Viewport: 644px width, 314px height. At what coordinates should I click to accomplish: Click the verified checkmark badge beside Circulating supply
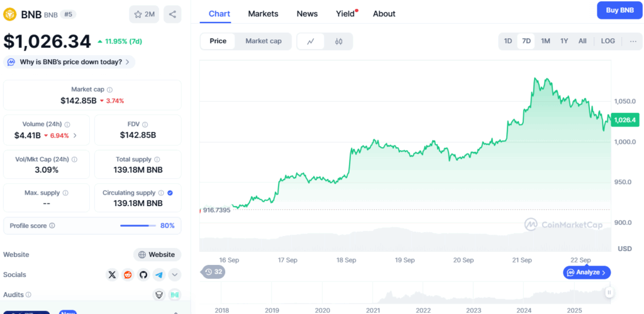(170, 193)
